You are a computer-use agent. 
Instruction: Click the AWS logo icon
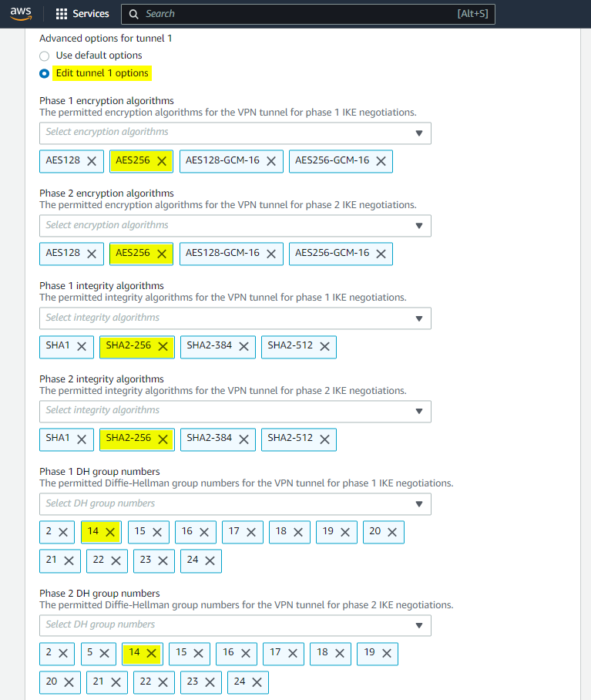pos(21,14)
